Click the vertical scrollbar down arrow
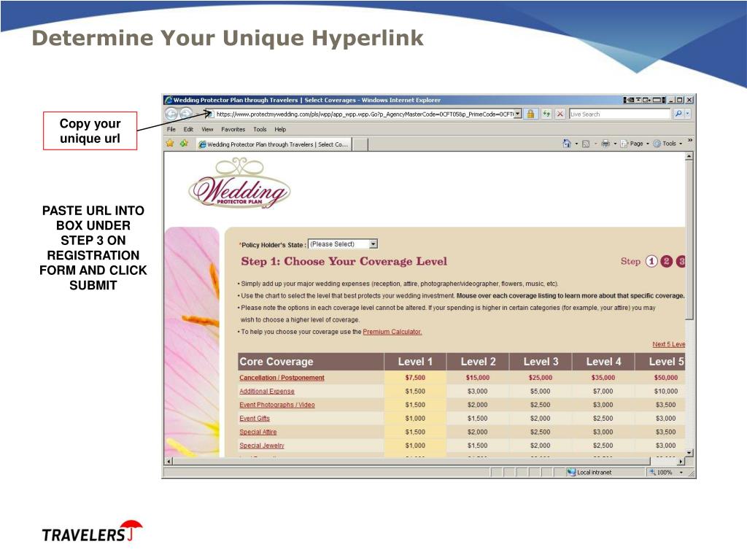The image size is (747, 560). tap(689, 452)
